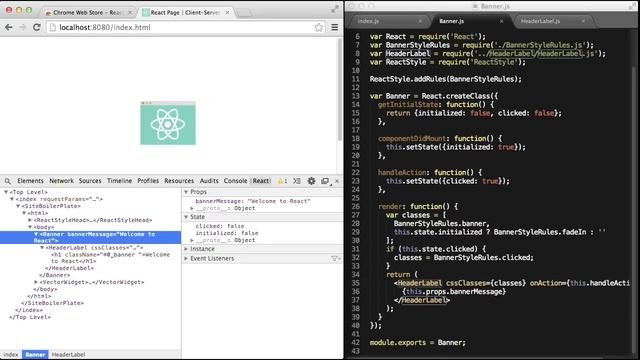
Task: Click the Event Listeners filter icon
Action: [x=335, y=258]
